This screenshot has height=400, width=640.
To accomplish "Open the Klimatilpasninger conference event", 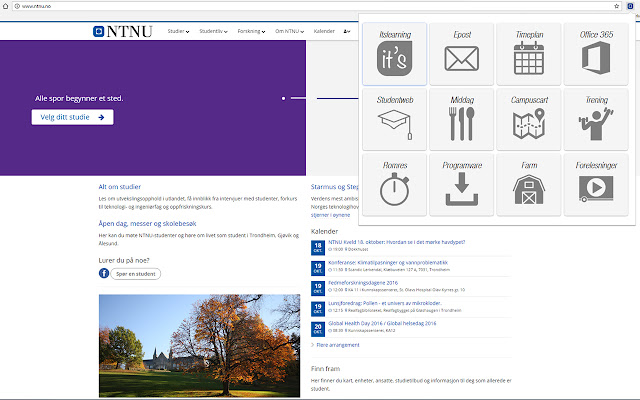I will click(388, 262).
